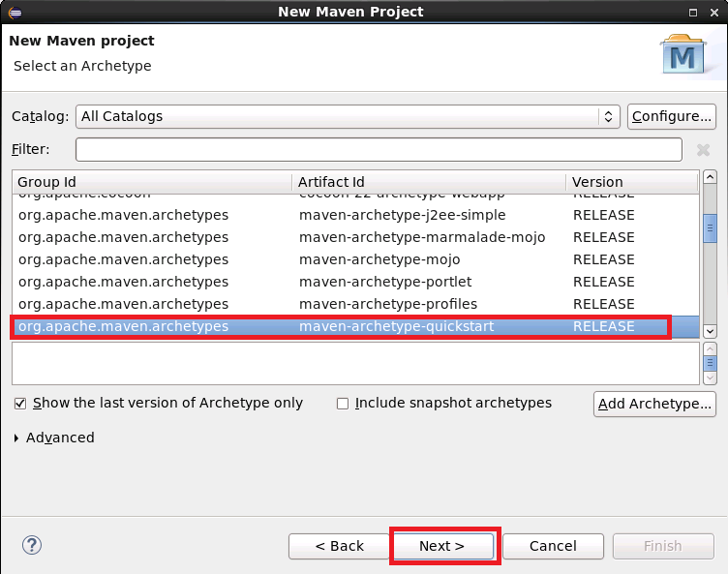This screenshot has height=574, width=728.
Task: Select maven-archetype-portlet row
Action: pos(355,282)
